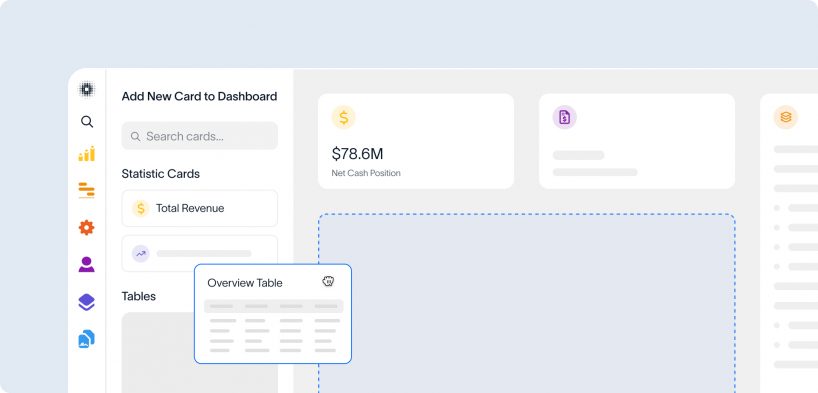The width and height of the screenshot is (818, 393).
Task: Click the grab hand on Overview Table
Action: point(328,281)
